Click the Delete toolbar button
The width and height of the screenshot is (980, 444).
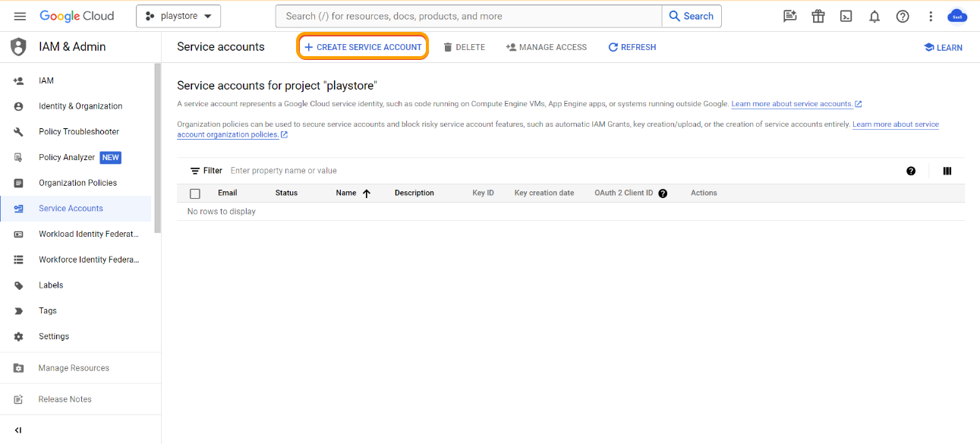click(464, 47)
